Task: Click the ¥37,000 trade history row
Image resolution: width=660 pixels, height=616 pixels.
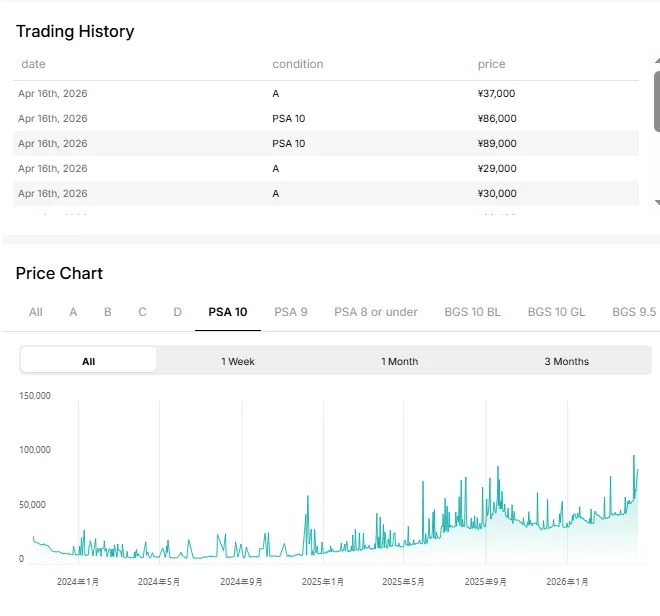Action: tap(325, 93)
